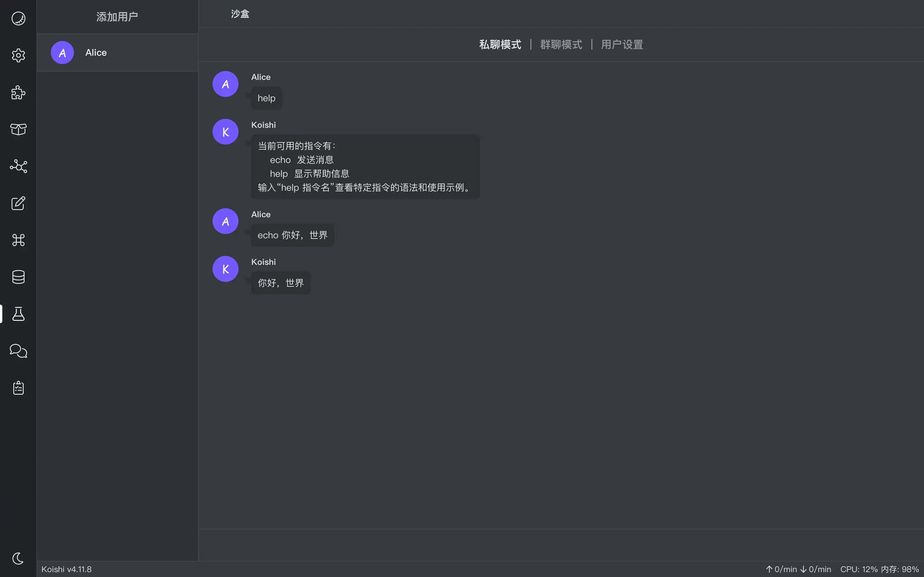Toggle dark mode with moon icon

pos(18,558)
